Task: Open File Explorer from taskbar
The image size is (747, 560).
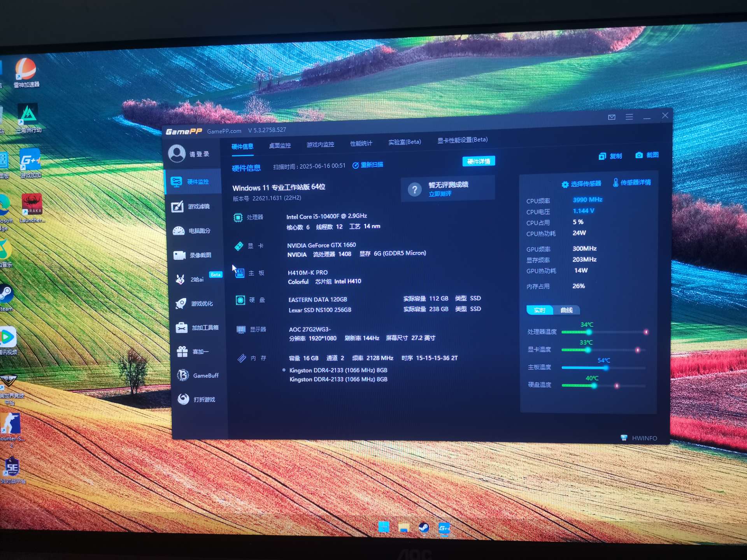Action: 404,528
